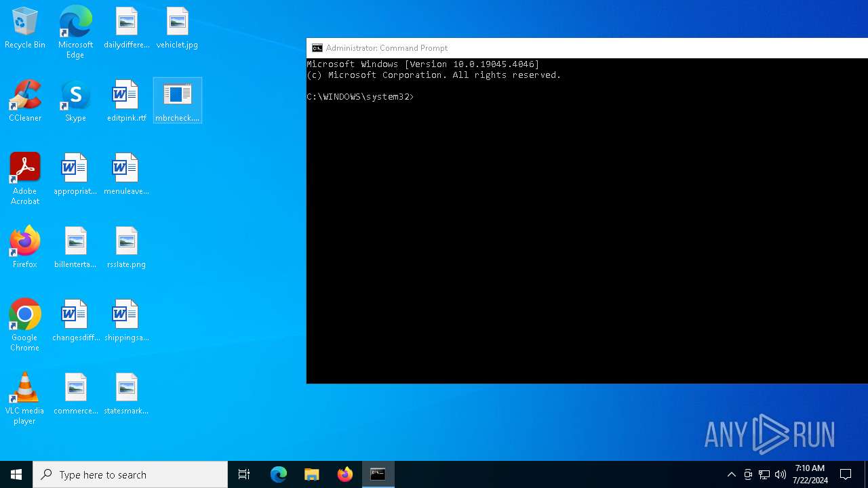
Task: Open the volume control tray icon
Action: tap(781, 474)
